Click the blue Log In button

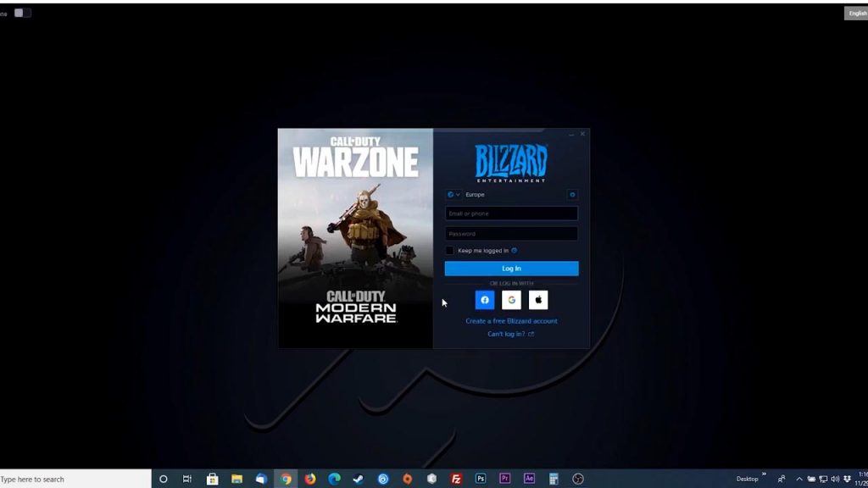511,269
